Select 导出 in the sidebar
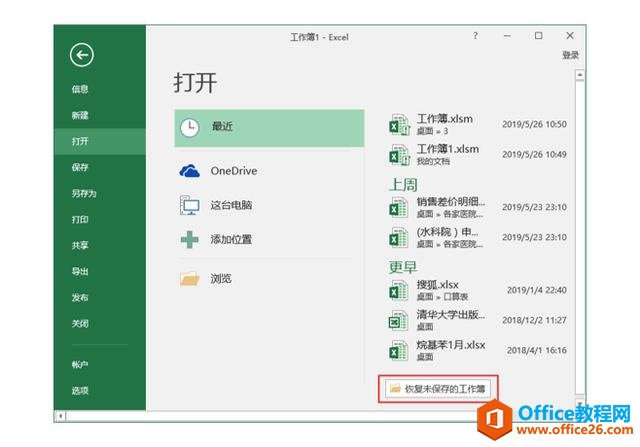Image resolution: width=640 pixels, height=447 pixels. click(80, 271)
